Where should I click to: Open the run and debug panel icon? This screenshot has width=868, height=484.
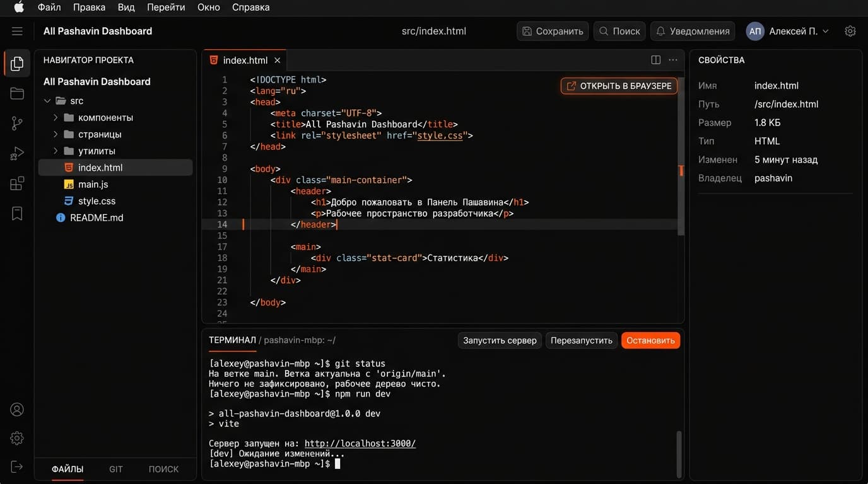[x=16, y=153]
